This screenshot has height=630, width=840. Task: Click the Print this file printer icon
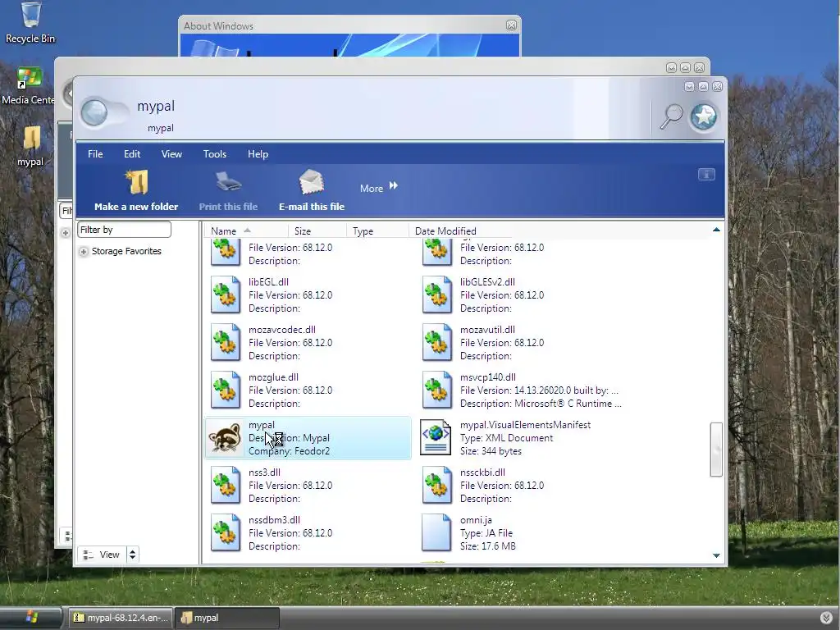pyautogui.click(x=228, y=182)
